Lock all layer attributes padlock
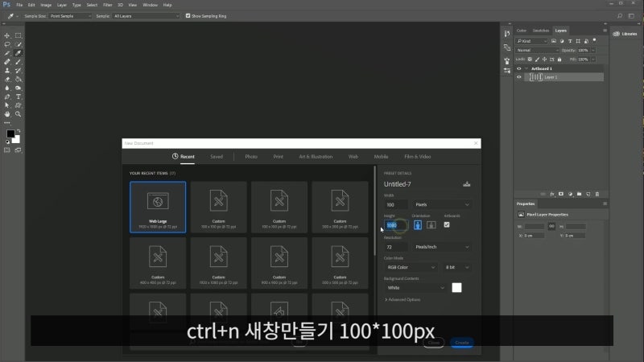 coord(559,60)
